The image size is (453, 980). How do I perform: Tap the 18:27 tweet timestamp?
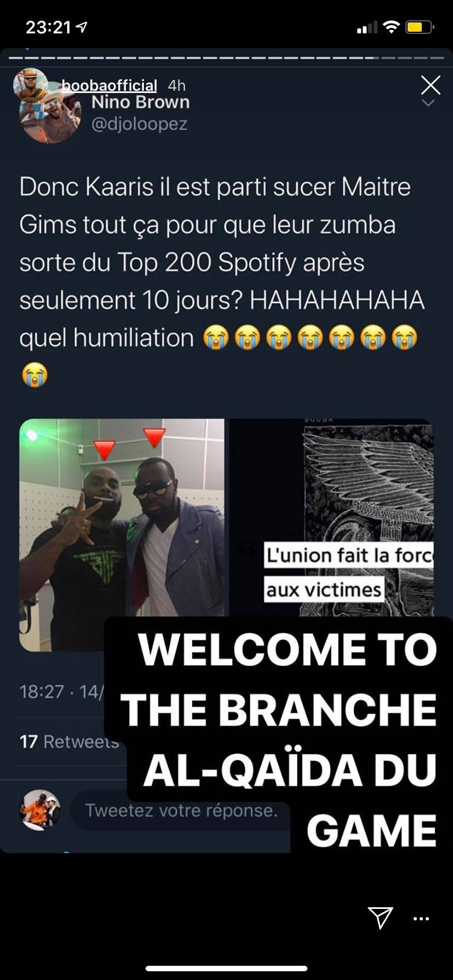click(42, 692)
